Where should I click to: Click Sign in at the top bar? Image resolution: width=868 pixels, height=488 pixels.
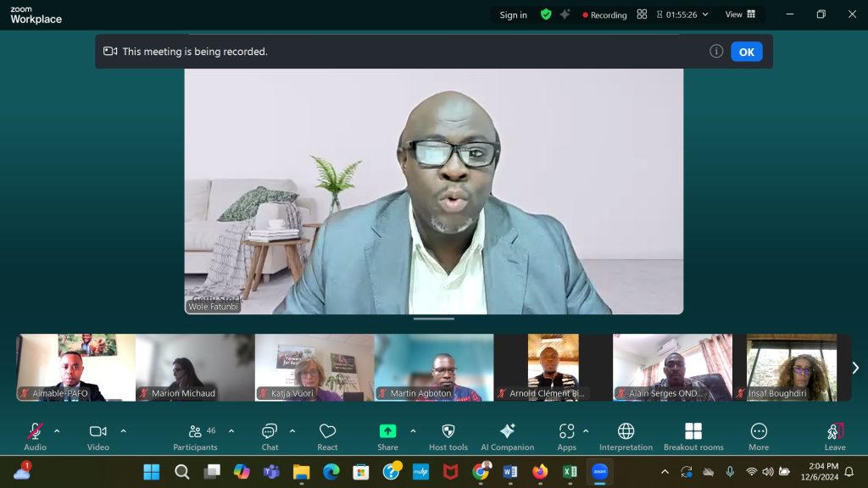pyautogui.click(x=512, y=14)
